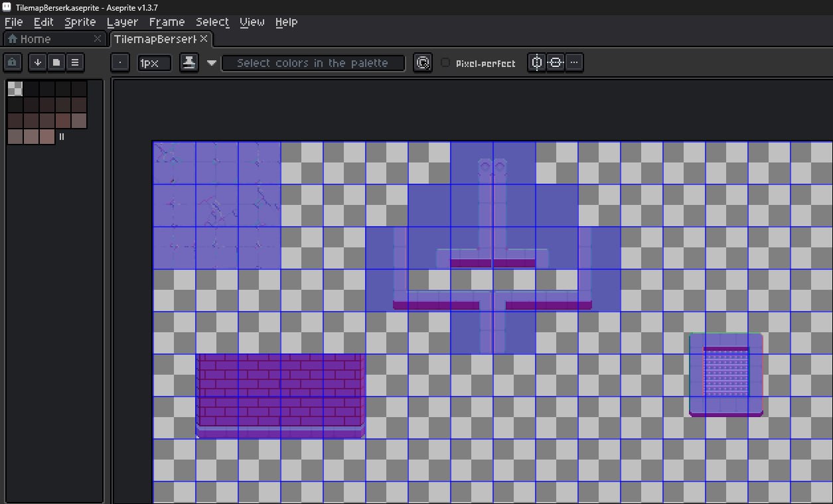Viewport: 833px width, 504px height.
Task: Open the Frame menu
Action: pyautogui.click(x=167, y=22)
